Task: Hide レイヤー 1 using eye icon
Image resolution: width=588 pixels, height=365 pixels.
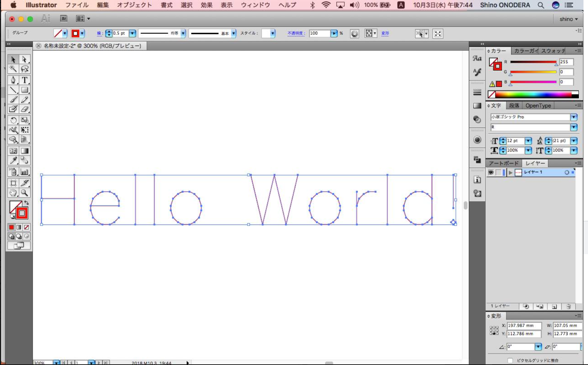Action: point(491,172)
